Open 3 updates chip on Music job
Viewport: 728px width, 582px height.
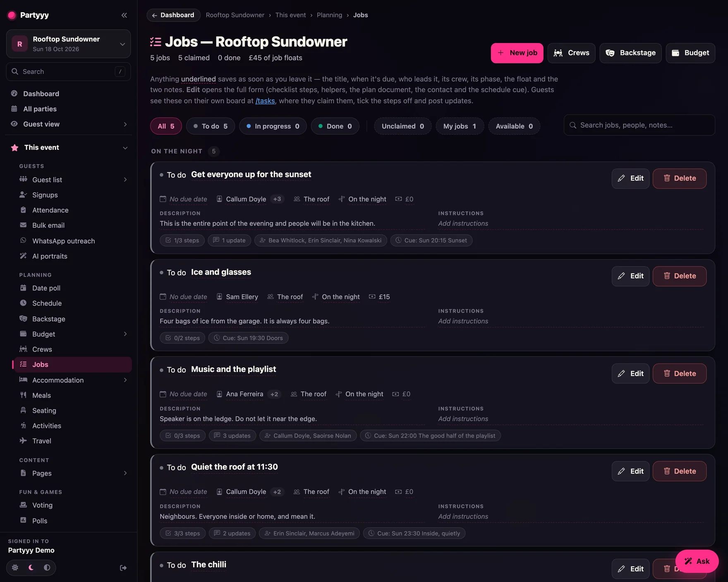232,436
